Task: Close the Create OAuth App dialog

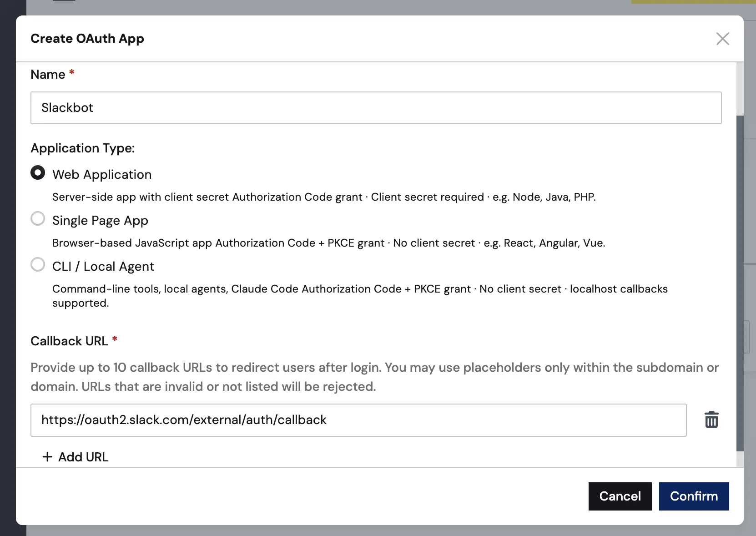Action: coord(722,39)
